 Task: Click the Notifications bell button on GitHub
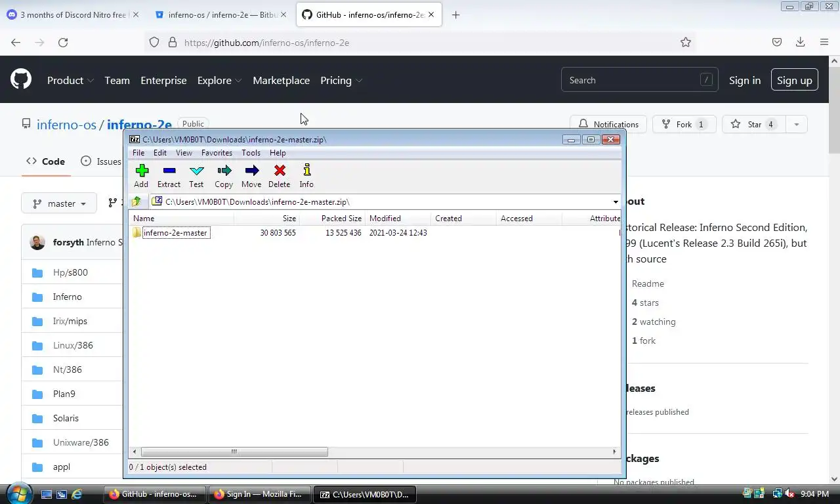click(x=608, y=124)
